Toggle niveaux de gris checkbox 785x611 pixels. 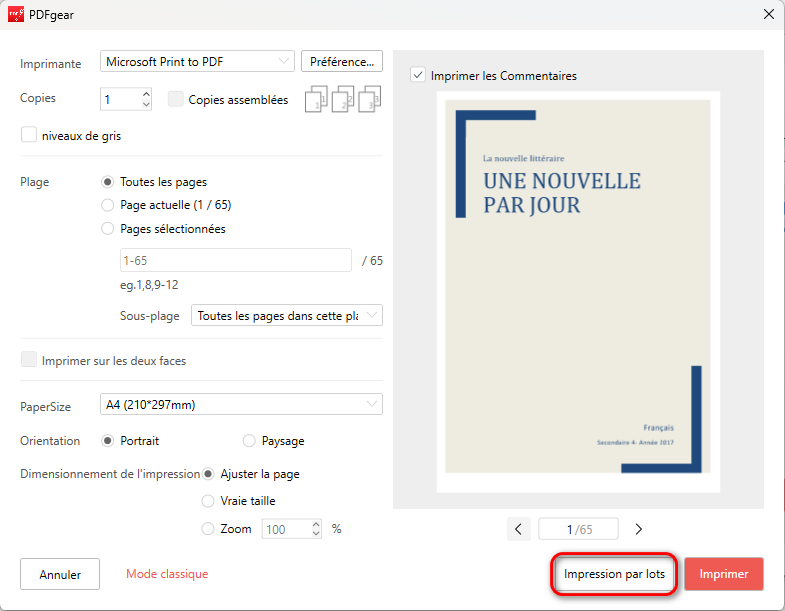(29, 135)
